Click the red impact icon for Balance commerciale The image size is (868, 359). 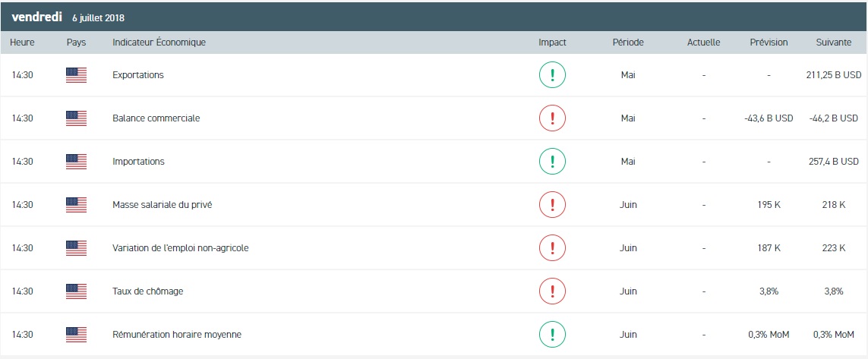click(x=552, y=118)
